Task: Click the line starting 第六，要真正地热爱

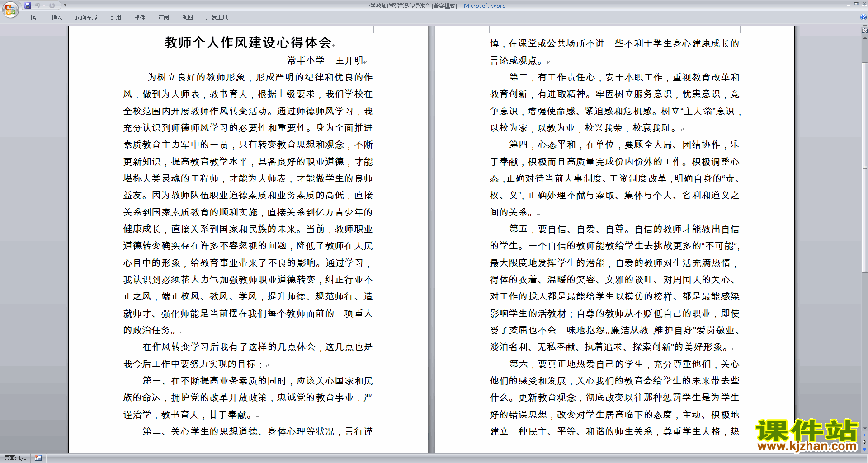Action: click(x=624, y=364)
